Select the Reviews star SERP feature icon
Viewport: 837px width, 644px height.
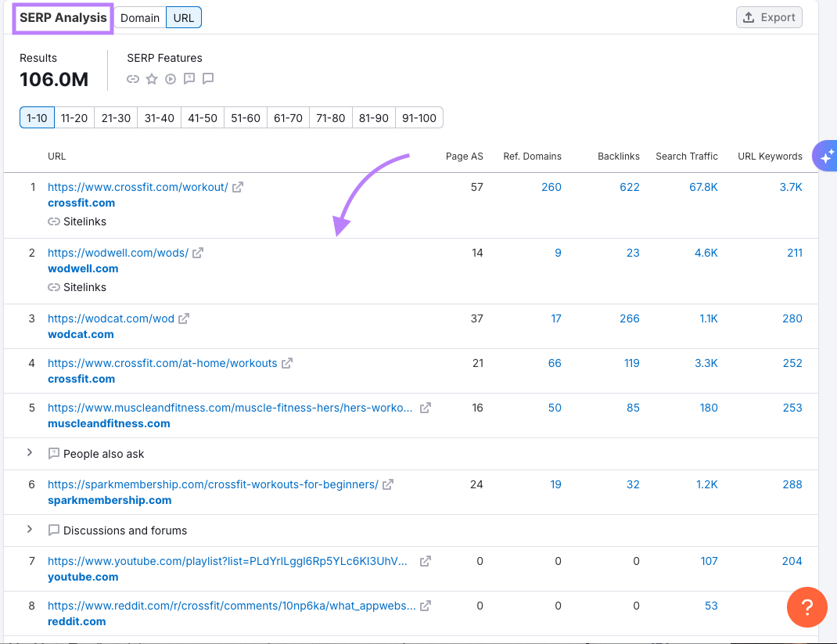[151, 78]
